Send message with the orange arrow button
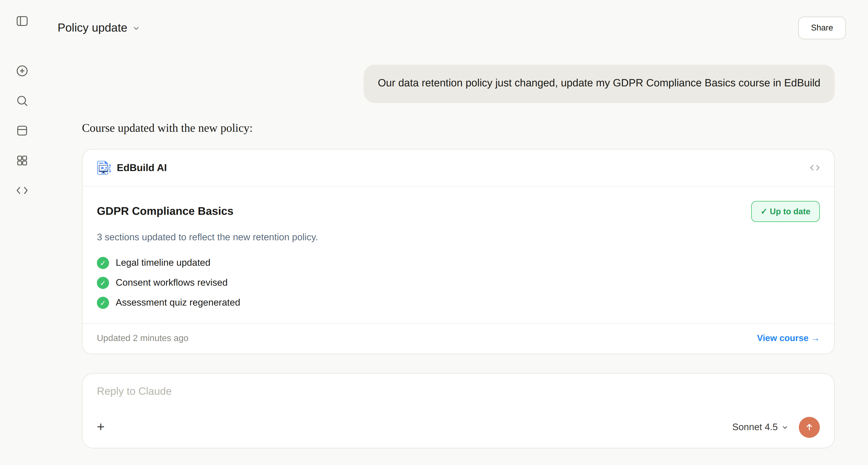868x465 pixels. pos(809,427)
